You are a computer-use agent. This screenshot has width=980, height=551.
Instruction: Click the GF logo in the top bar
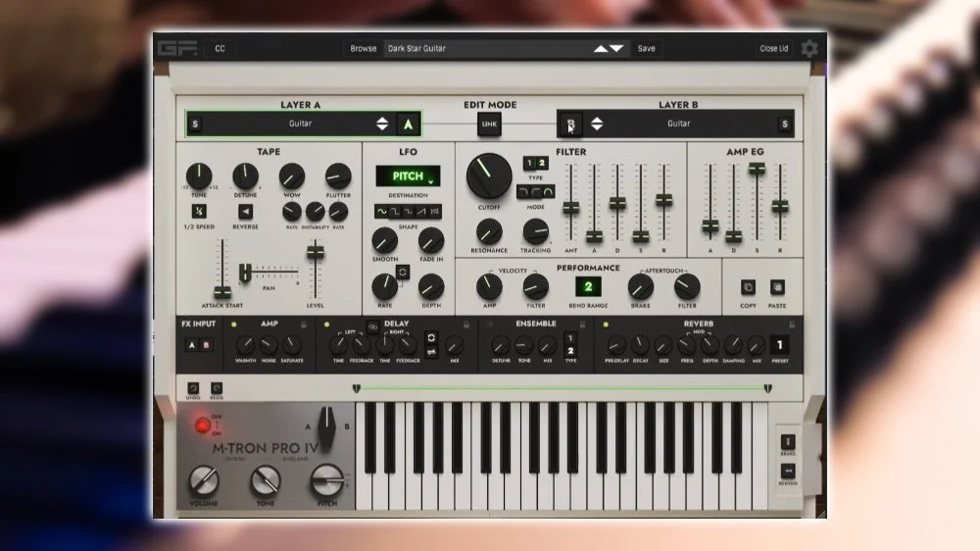pos(177,48)
